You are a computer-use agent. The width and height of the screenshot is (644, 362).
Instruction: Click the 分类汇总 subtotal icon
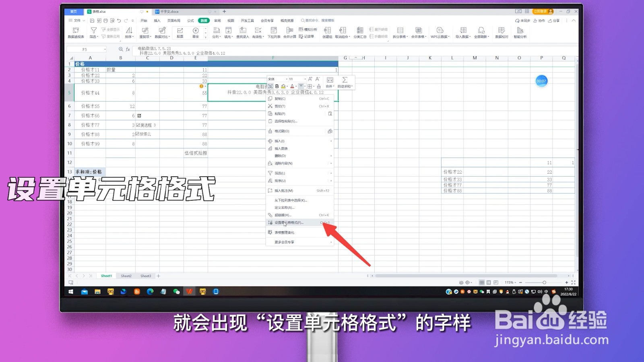coord(360,33)
